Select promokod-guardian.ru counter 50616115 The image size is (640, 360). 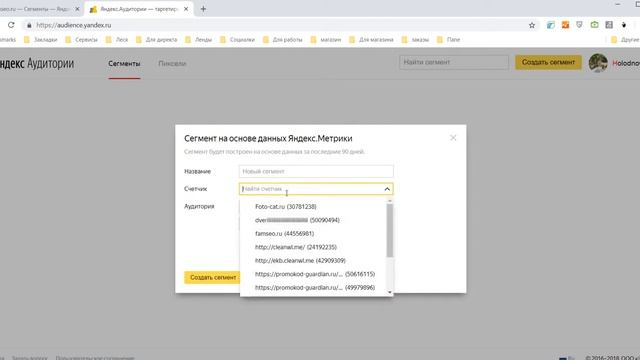click(x=316, y=274)
